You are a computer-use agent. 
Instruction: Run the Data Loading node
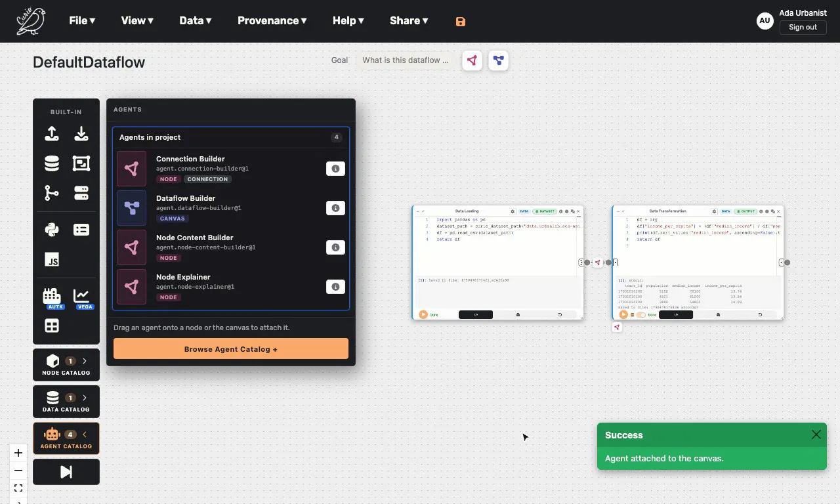pyautogui.click(x=423, y=315)
